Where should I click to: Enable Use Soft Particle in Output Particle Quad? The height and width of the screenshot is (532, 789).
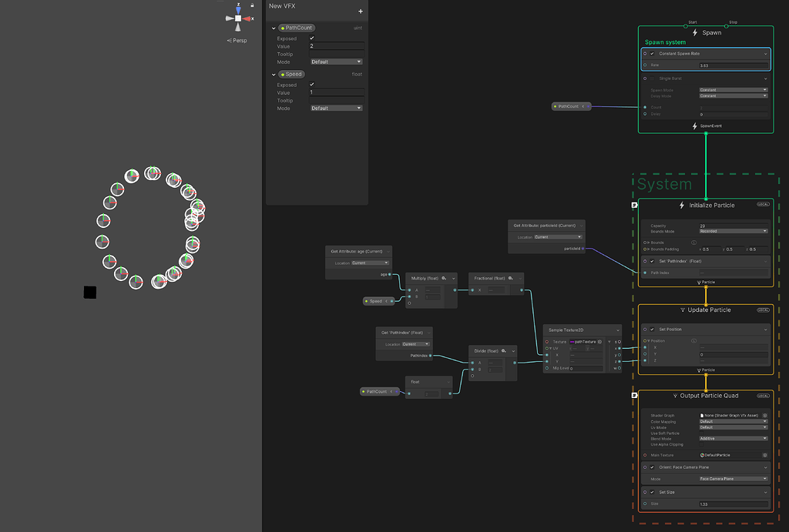point(701,433)
